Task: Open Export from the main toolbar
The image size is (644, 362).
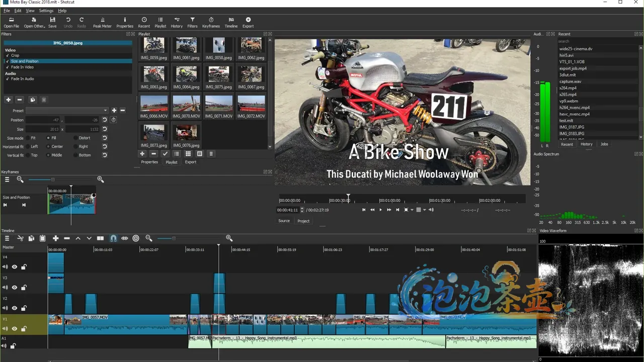Action: (x=248, y=23)
